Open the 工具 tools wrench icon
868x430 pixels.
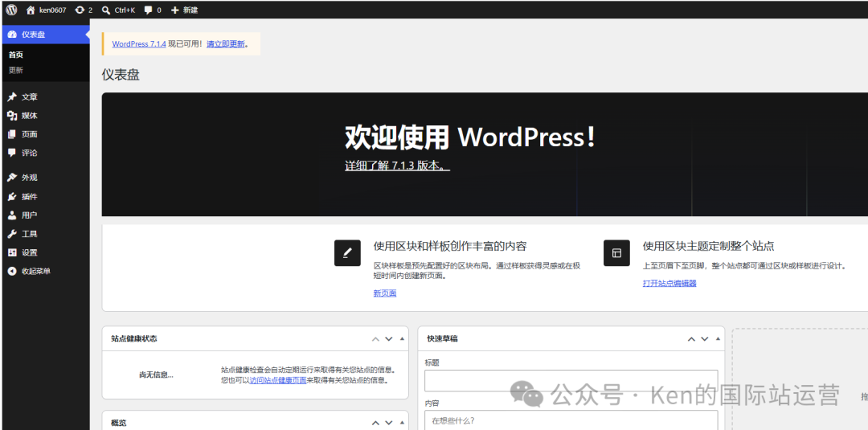pos(12,234)
